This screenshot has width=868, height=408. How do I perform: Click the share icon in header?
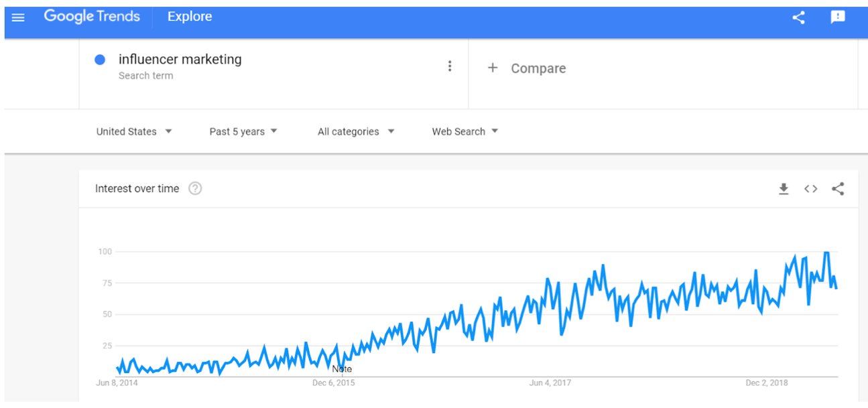(798, 17)
